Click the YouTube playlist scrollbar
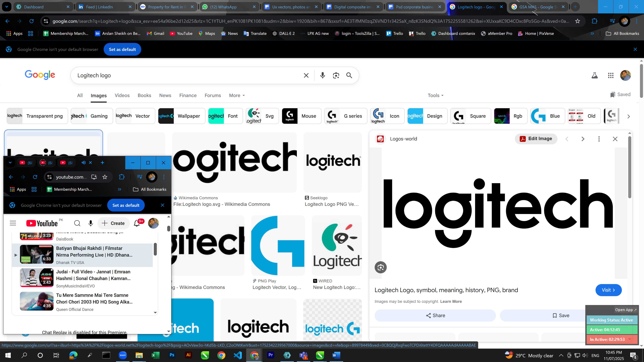 pos(155,249)
